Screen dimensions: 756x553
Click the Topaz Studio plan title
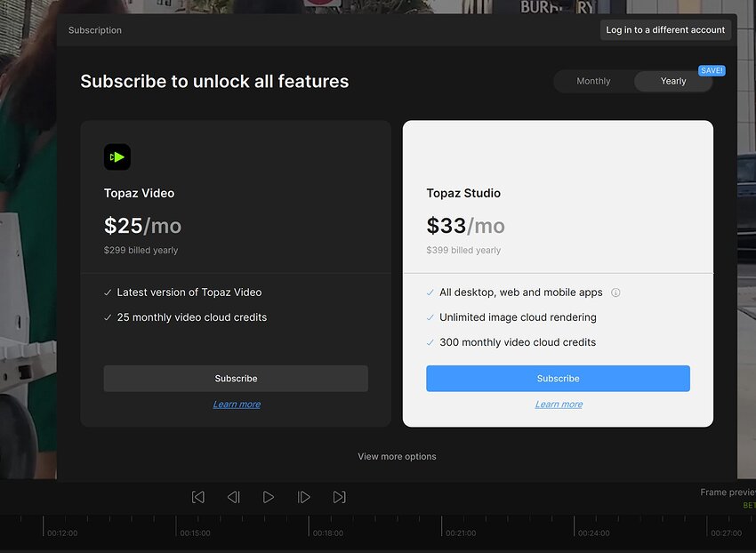463,193
